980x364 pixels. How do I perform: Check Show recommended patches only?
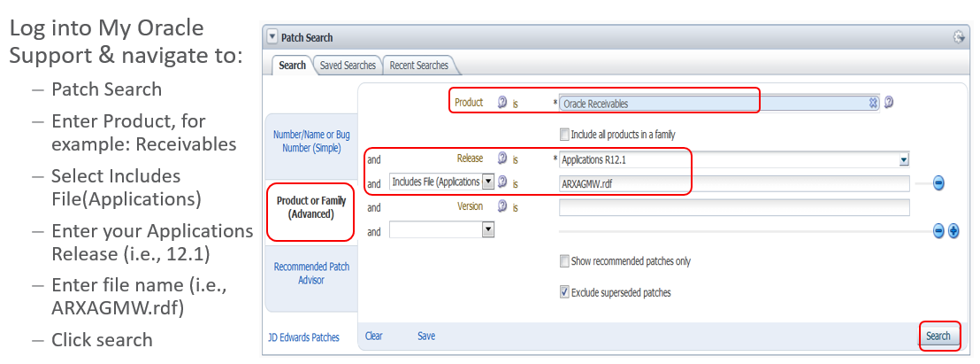click(x=564, y=261)
